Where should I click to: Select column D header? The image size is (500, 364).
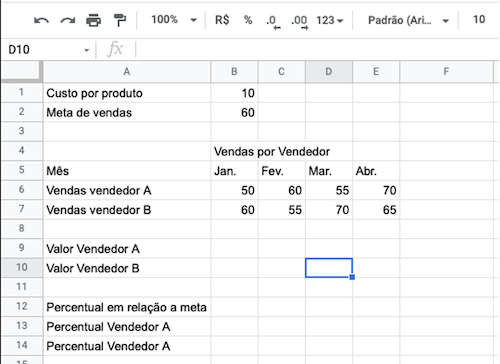pyautogui.click(x=329, y=72)
